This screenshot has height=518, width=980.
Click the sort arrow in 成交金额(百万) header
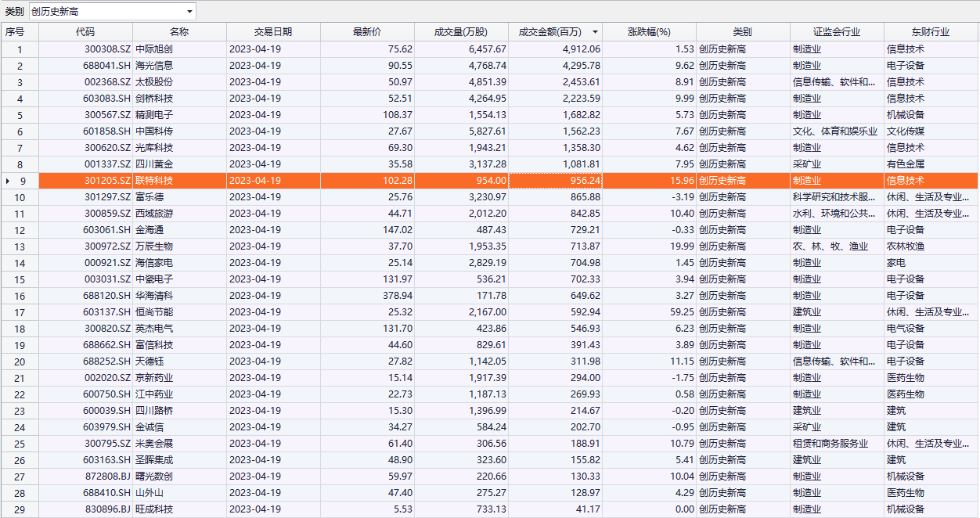coord(595,32)
